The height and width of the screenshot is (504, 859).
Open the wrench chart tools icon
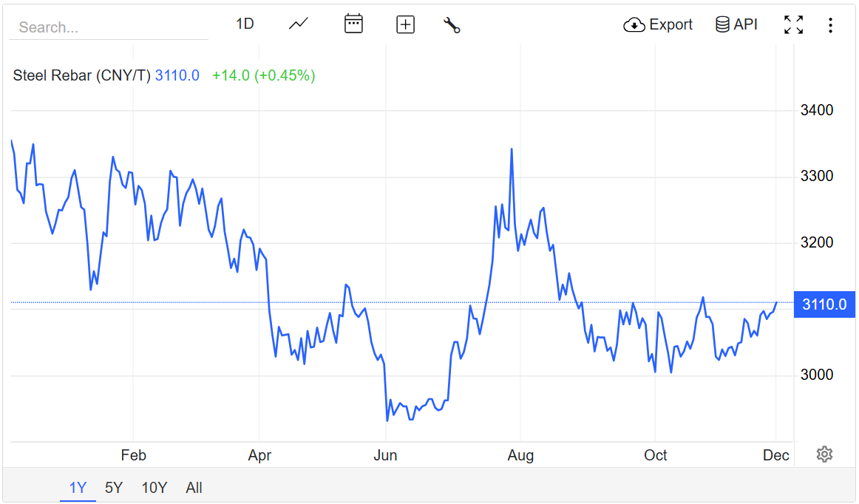452,25
